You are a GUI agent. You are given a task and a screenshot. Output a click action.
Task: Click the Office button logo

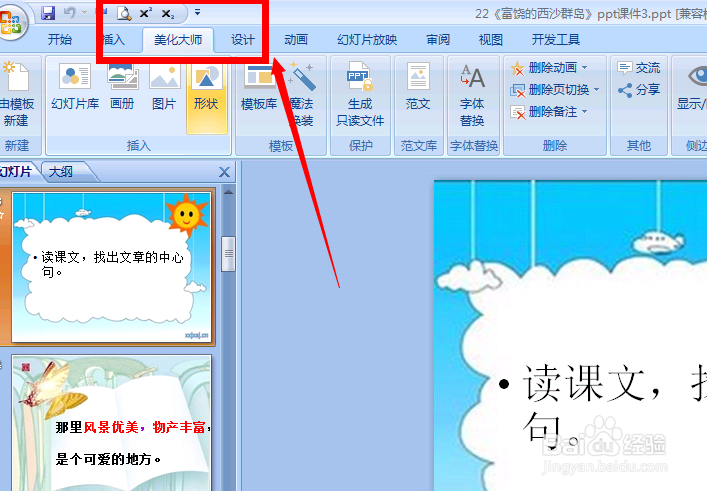pyautogui.click(x=11, y=21)
